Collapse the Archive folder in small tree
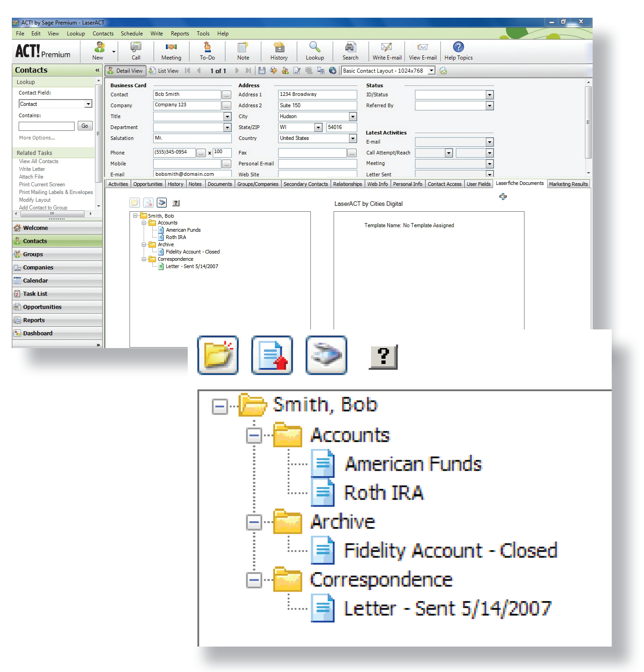This screenshot has width=644, height=672. [144, 244]
